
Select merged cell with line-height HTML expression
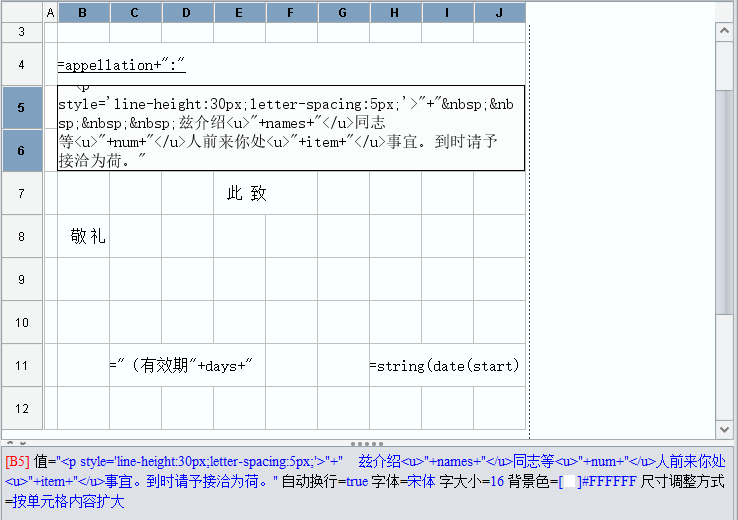(x=291, y=128)
